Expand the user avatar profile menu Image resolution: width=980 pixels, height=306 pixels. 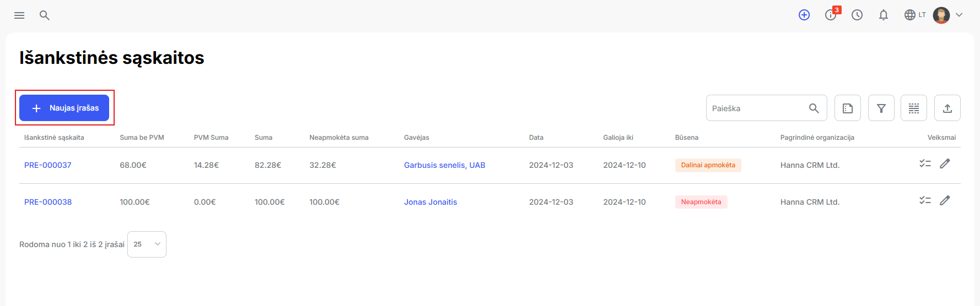pos(948,15)
